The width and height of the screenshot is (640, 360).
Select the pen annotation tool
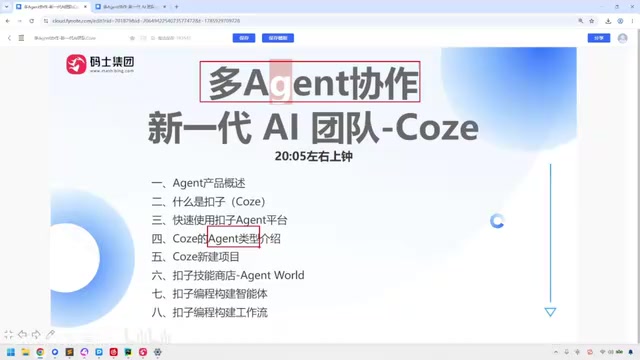point(50,335)
